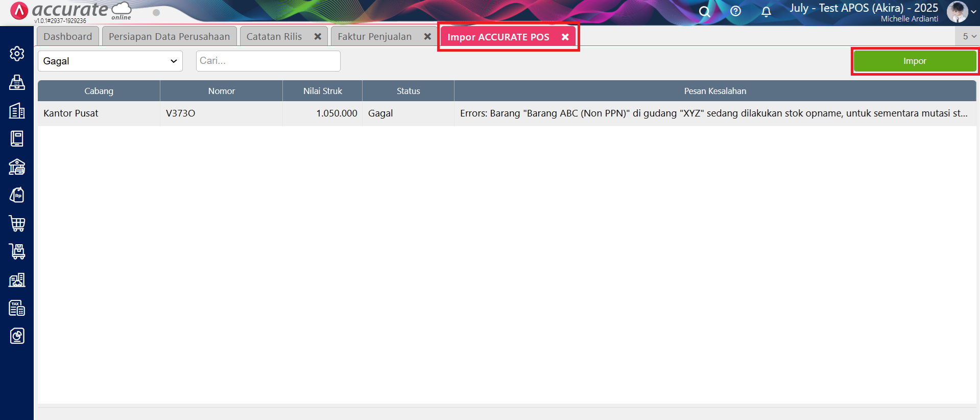The width and height of the screenshot is (980, 420).
Task: Open the shopping cart purchase icon
Action: [x=17, y=223]
